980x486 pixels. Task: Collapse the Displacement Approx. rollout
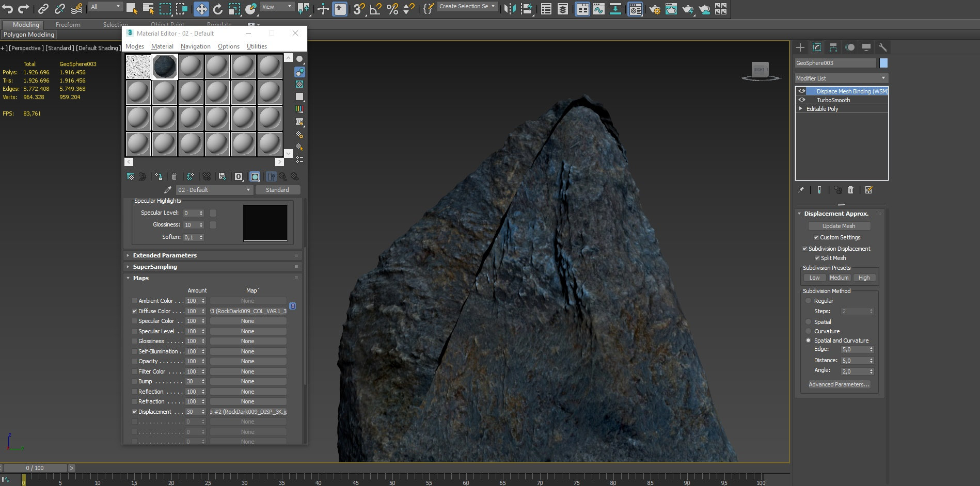839,214
